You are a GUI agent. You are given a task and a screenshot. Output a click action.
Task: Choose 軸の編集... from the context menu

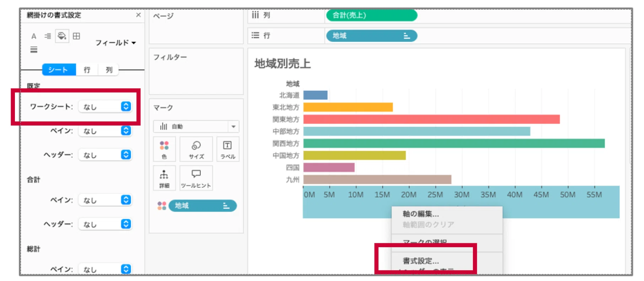421,214
